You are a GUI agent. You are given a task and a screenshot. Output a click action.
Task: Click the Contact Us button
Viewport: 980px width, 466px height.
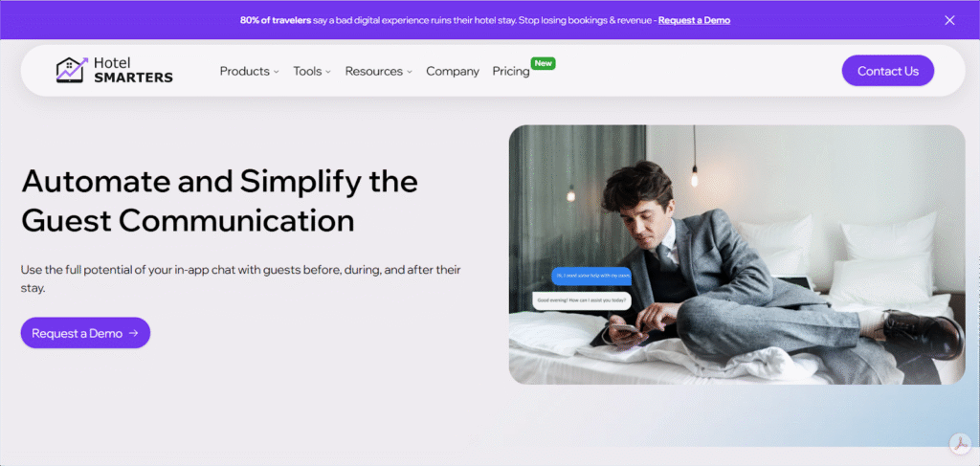click(x=887, y=71)
